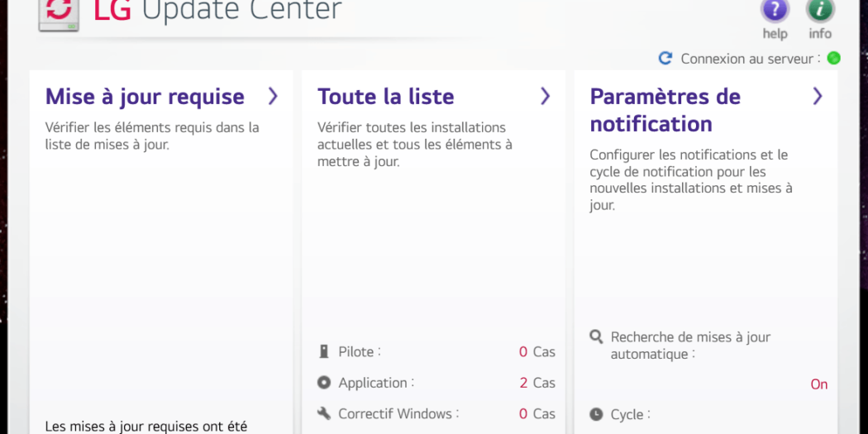Open the Toute la liste heading
The image size is (868, 434).
(386, 97)
